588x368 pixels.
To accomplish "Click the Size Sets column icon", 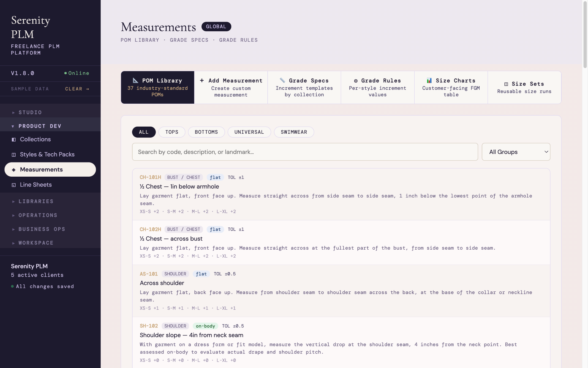I will tap(506, 84).
